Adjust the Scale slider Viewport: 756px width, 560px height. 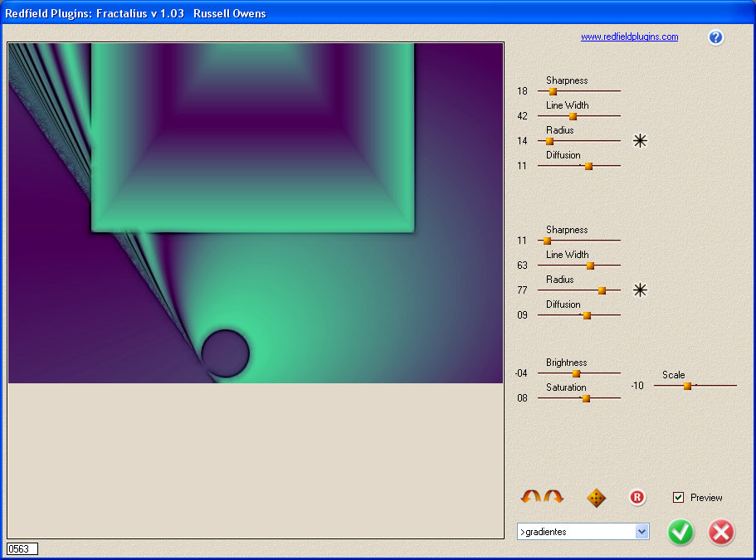[x=687, y=386]
